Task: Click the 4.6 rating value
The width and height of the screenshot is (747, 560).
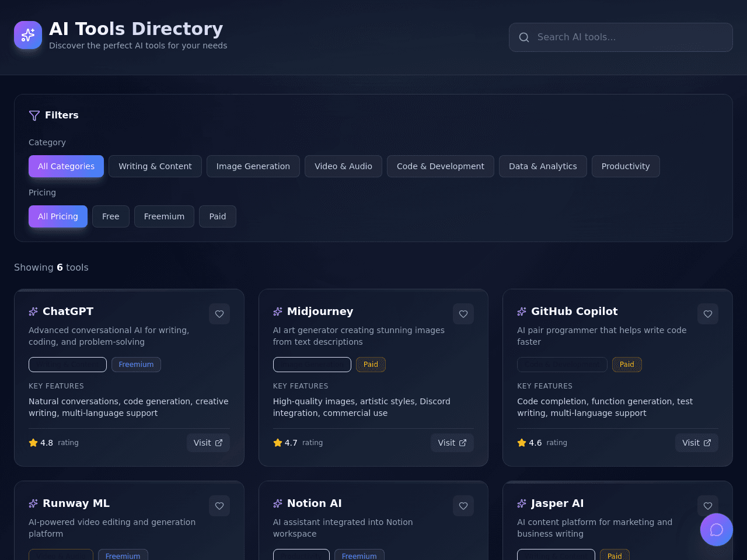Action: (535, 443)
